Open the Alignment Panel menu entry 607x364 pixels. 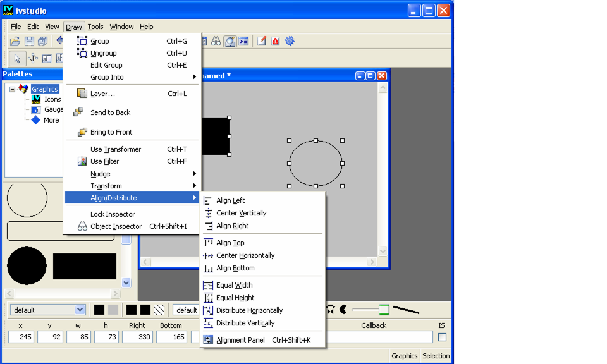pyautogui.click(x=240, y=340)
